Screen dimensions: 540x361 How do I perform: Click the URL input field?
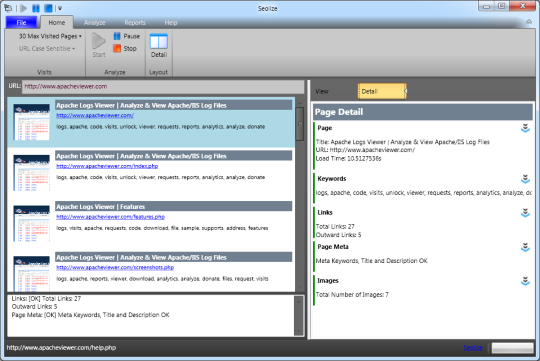(x=163, y=87)
